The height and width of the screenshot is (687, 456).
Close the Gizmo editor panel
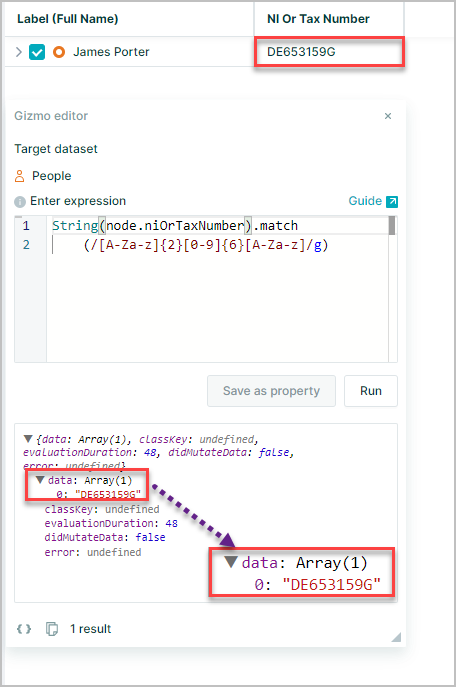tap(388, 116)
